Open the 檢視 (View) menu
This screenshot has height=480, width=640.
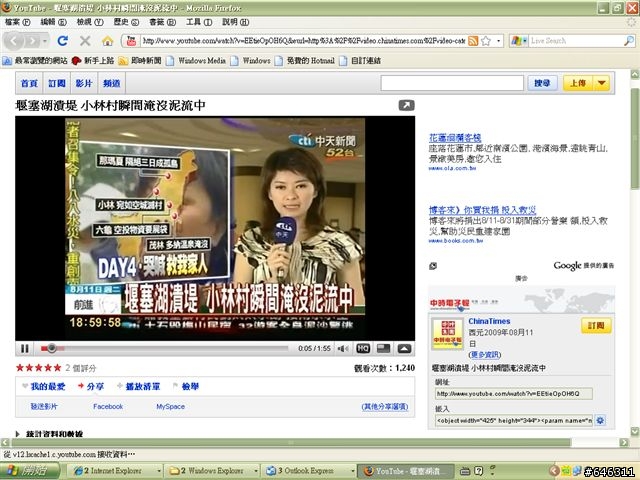(x=90, y=22)
